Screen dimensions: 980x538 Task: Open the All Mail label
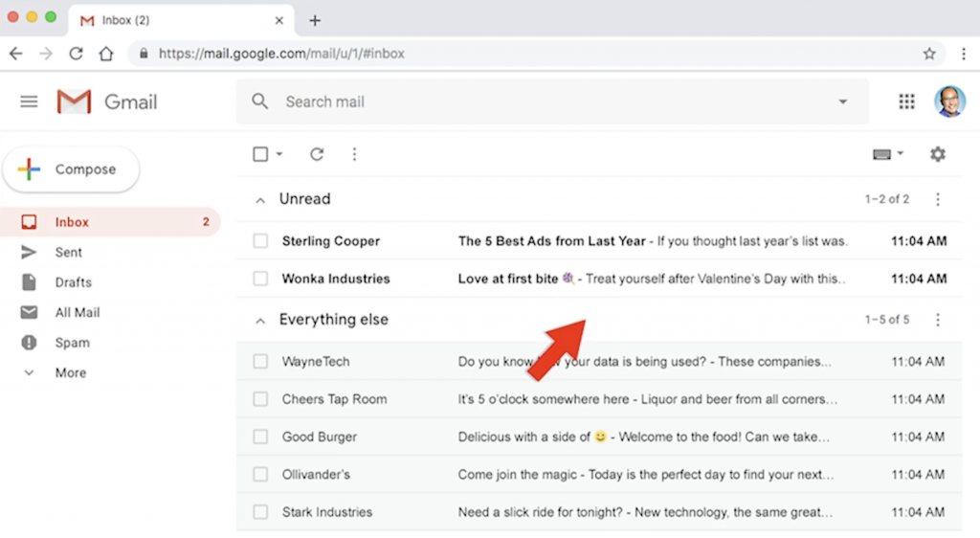pyautogui.click(x=78, y=312)
